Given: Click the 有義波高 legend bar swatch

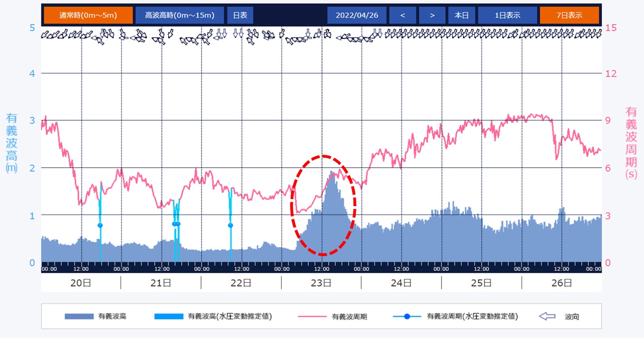Looking at the screenshot, I should click(x=79, y=316).
